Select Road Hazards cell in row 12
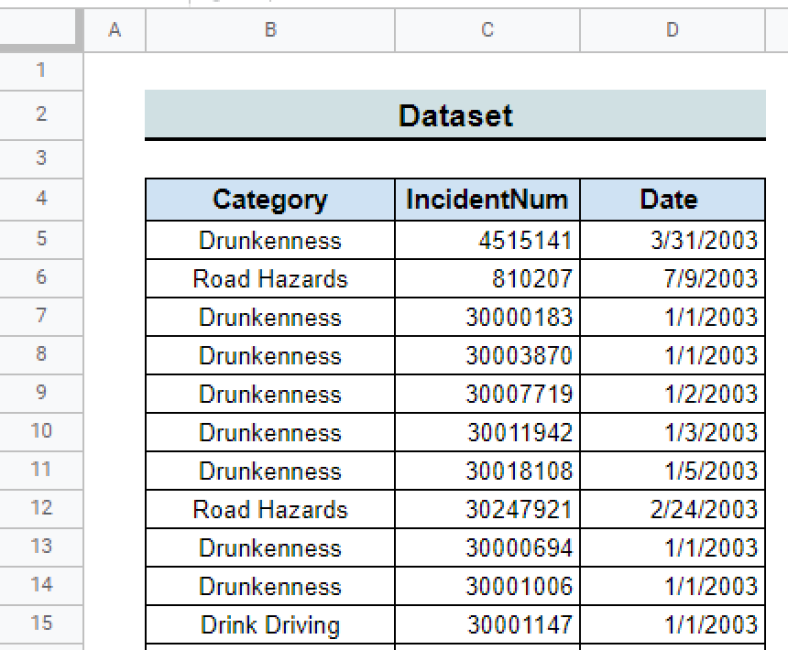Screen dimensions: 788x650 [270, 509]
